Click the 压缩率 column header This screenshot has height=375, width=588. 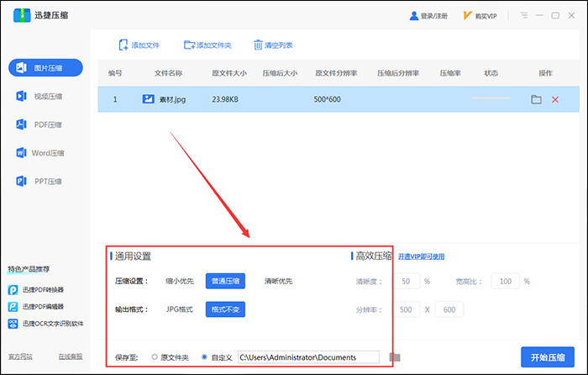pyautogui.click(x=450, y=73)
